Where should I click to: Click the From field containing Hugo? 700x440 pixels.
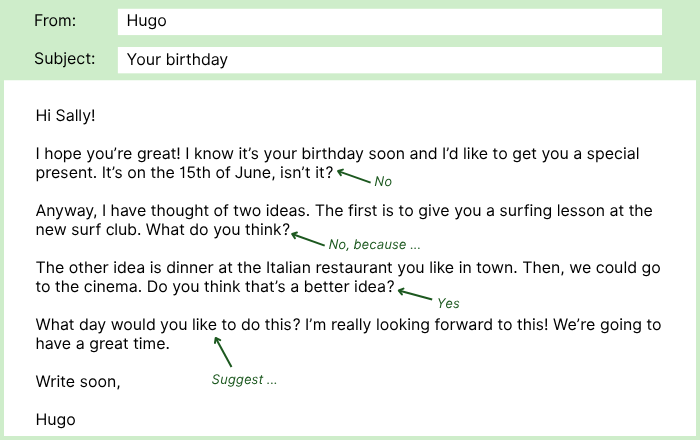[389, 21]
